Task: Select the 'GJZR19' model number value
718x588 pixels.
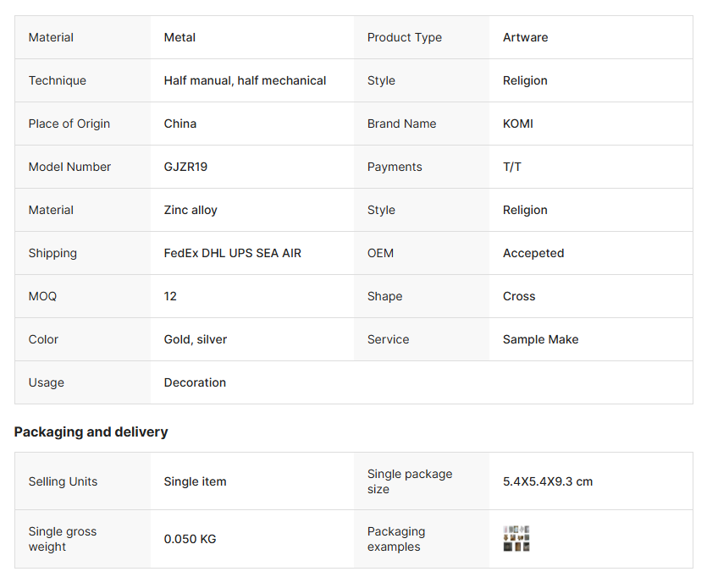Action: click(x=185, y=167)
